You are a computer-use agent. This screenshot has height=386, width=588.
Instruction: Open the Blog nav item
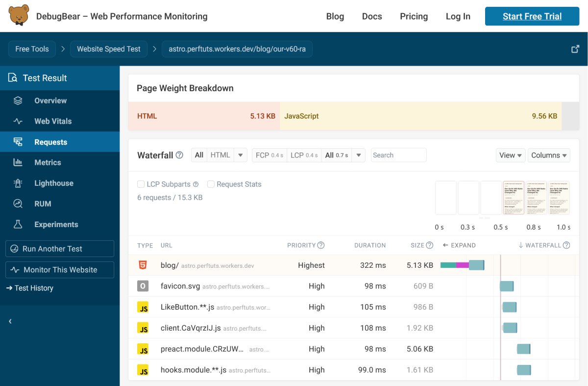[x=335, y=16]
